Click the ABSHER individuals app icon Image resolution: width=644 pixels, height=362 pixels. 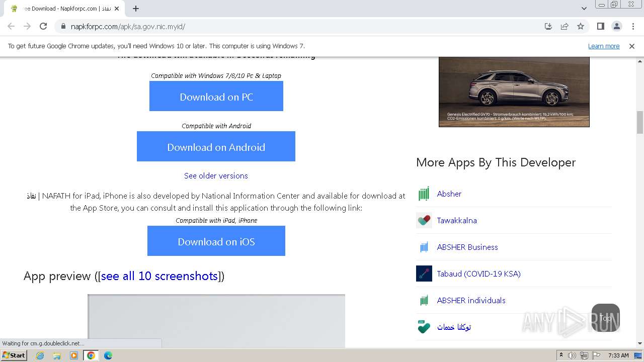[x=424, y=300]
